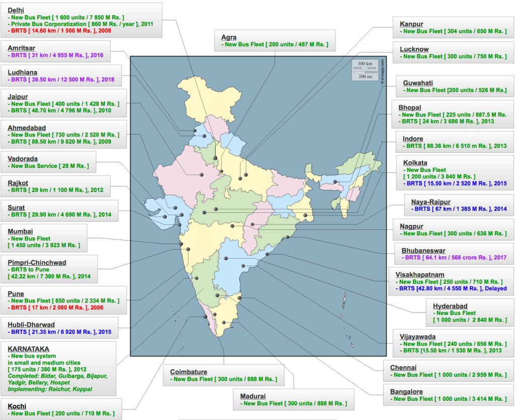This screenshot has width=516, height=420.
Task: Click the KARNATAKA heading
Action: (29, 349)
